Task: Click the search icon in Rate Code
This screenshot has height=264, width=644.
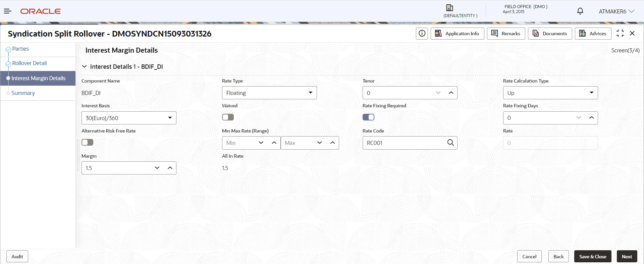Action: (450, 143)
